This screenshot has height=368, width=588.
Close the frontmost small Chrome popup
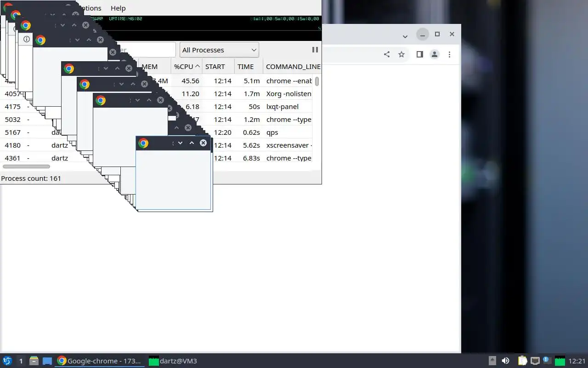point(203,143)
